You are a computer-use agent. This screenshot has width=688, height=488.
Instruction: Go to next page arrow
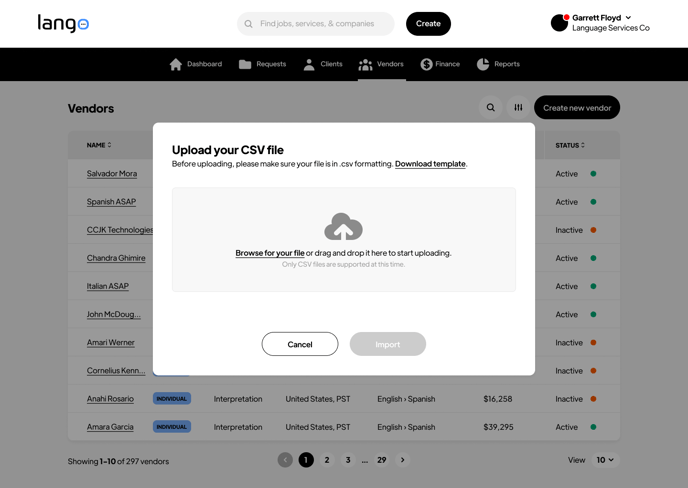[402, 460]
